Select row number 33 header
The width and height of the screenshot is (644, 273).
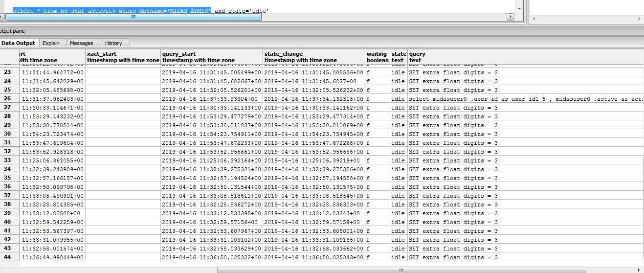9,160
